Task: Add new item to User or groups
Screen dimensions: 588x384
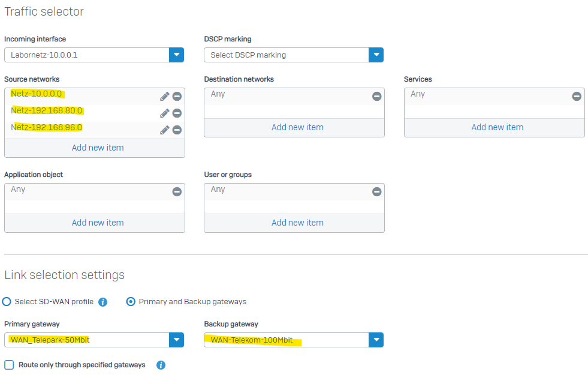Action: point(297,223)
